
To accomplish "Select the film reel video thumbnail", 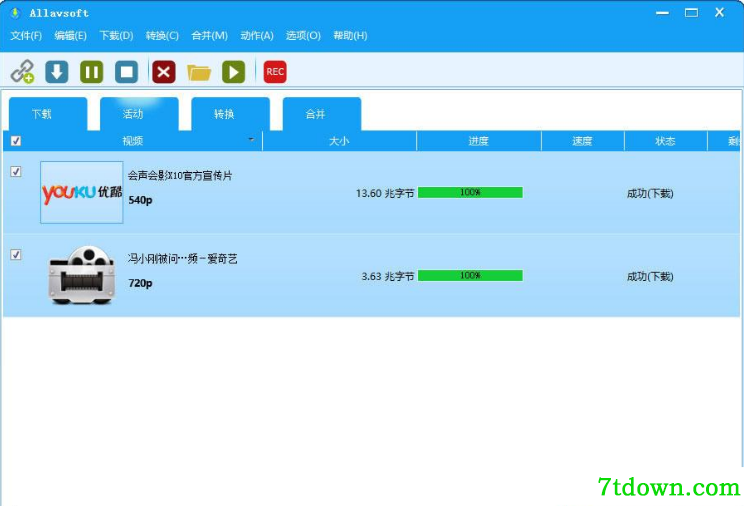I will pos(82,275).
